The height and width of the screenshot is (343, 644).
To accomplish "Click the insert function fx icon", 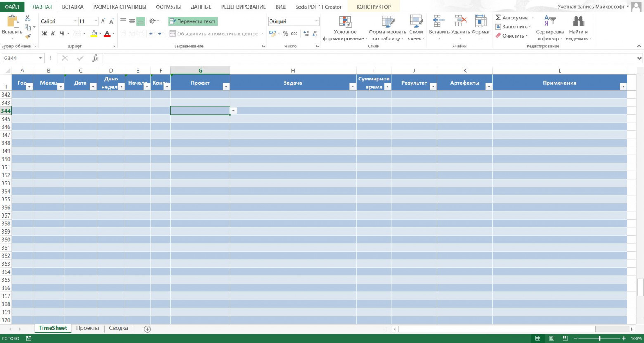I will (95, 58).
